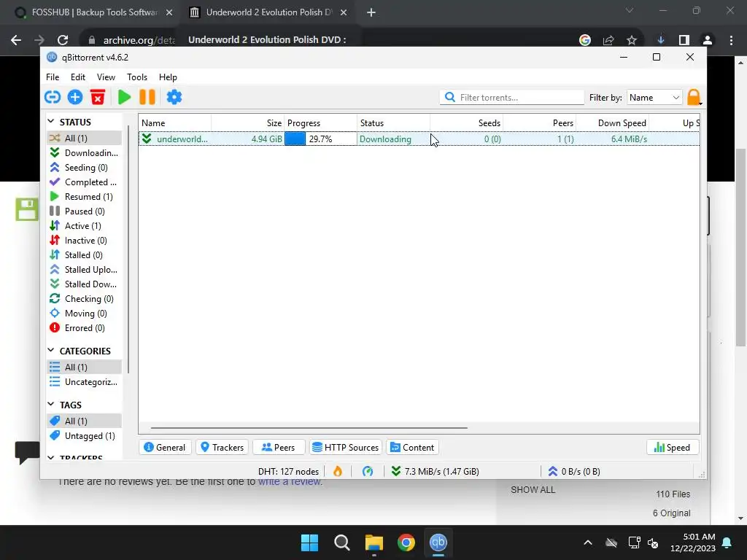This screenshot has width=747, height=560.
Task: Click the red Remove torrent icon
Action: [x=98, y=97]
